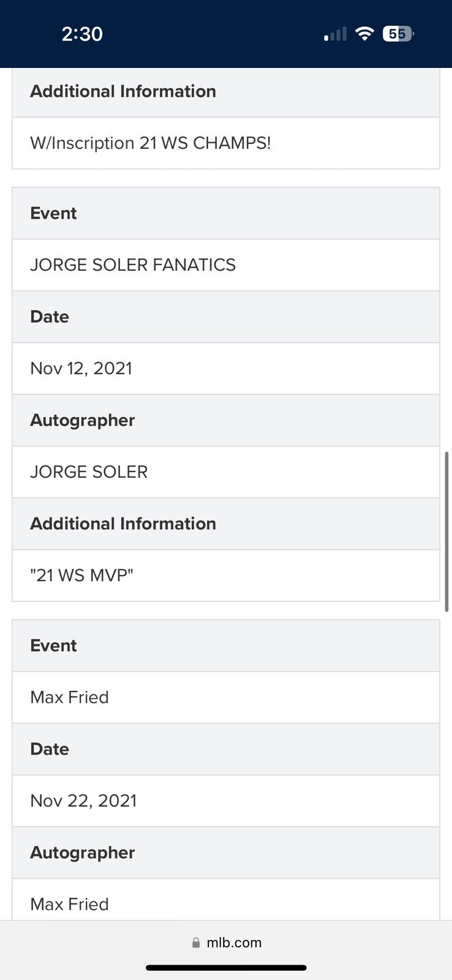Tap W/Inscription 21 WS CHAMPS! text
This screenshot has height=980, width=452.
(x=151, y=143)
